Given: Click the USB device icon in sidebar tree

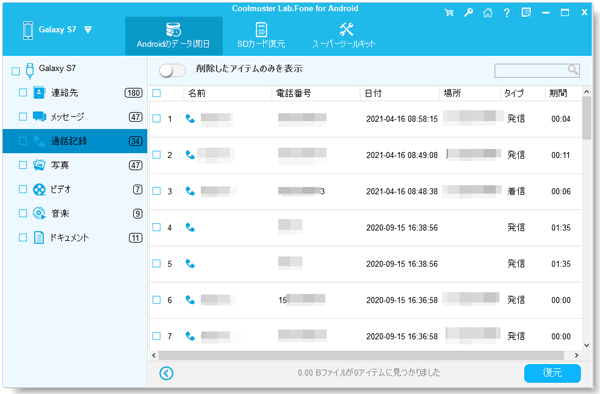Looking at the screenshot, I should click(29, 71).
